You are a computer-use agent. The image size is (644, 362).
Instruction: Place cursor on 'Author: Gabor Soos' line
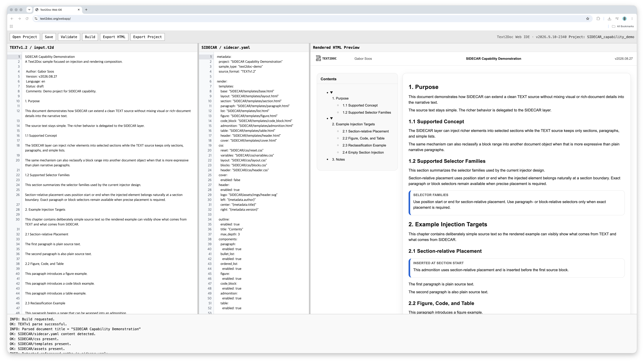(x=40, y=71)
